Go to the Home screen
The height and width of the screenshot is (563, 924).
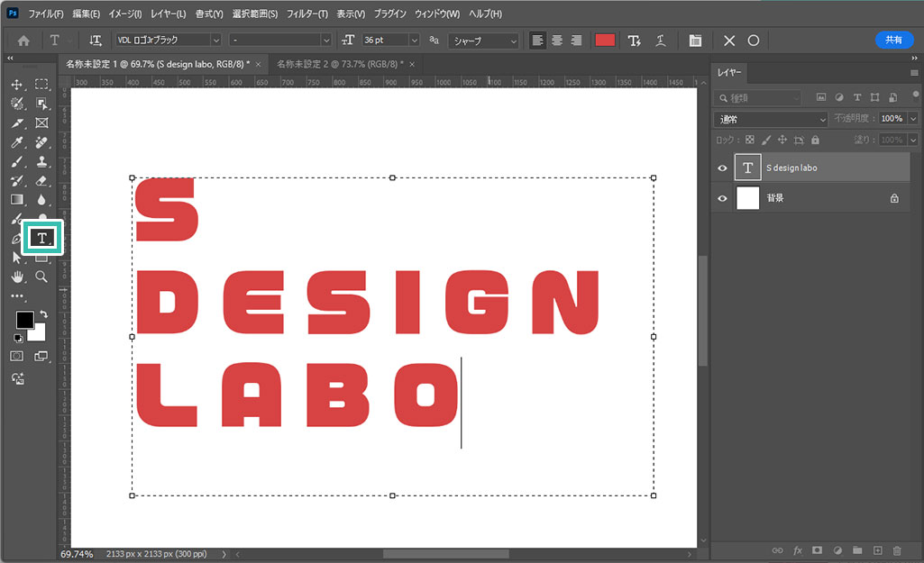tap(23, 41)
